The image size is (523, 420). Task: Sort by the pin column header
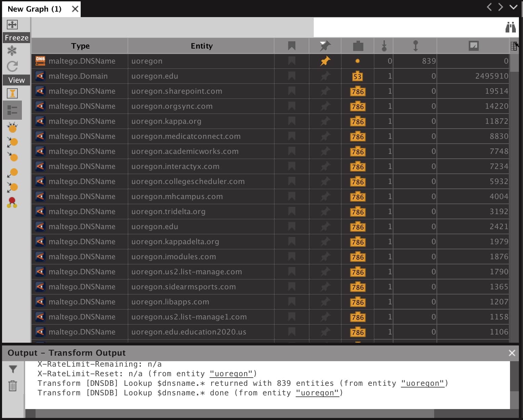(x=325, y=46)
